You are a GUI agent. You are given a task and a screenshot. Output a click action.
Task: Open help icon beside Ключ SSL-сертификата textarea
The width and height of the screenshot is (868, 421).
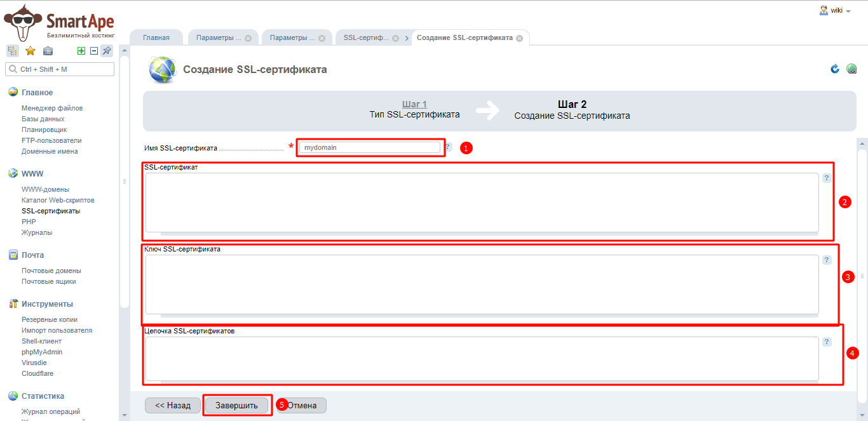[x=827, y=260]
